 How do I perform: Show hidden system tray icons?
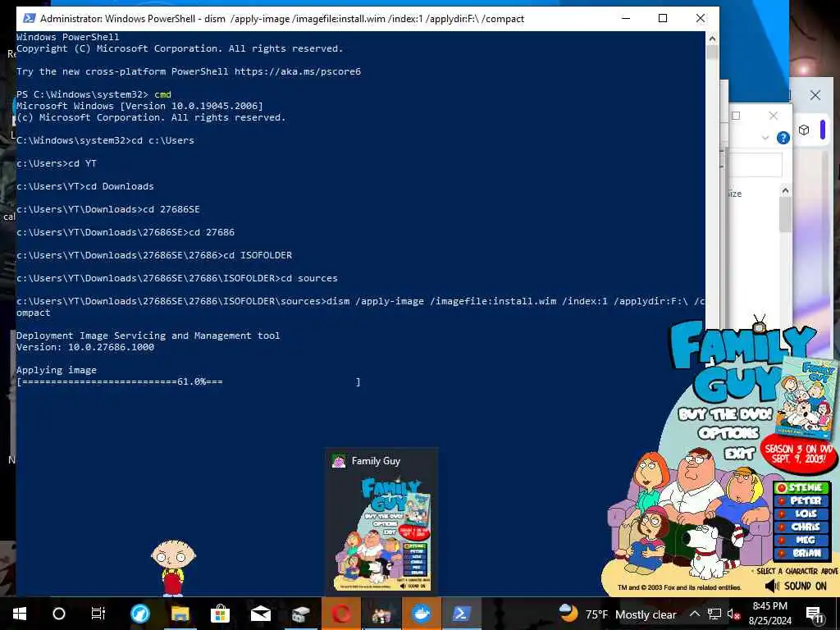click(x=694, y=614)
